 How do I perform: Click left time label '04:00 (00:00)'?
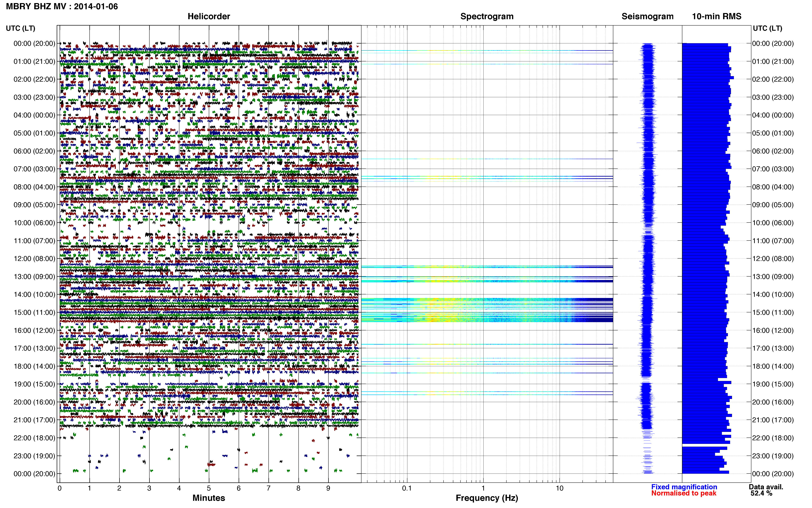coord(34,115)
